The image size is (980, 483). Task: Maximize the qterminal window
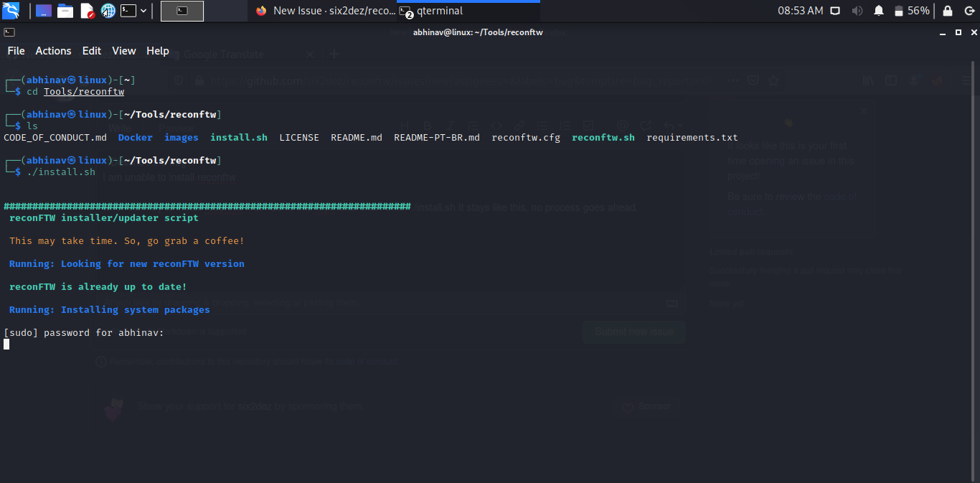click(958, 32)
